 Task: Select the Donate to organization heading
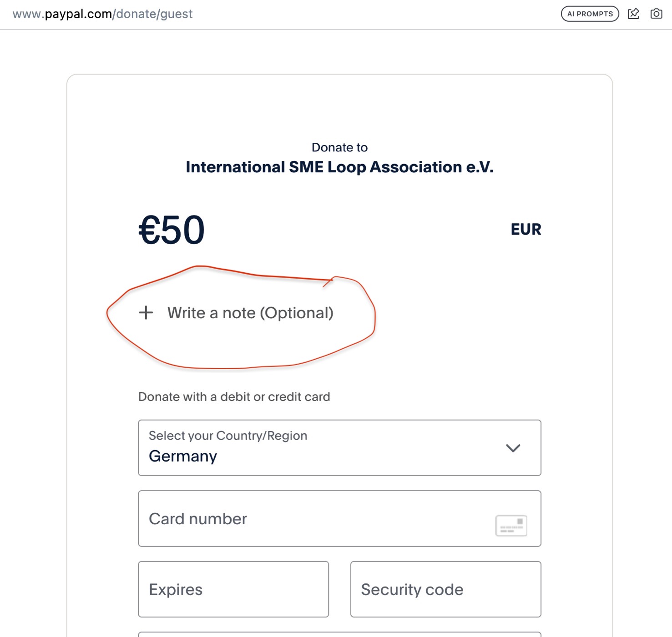pos(339,147)
